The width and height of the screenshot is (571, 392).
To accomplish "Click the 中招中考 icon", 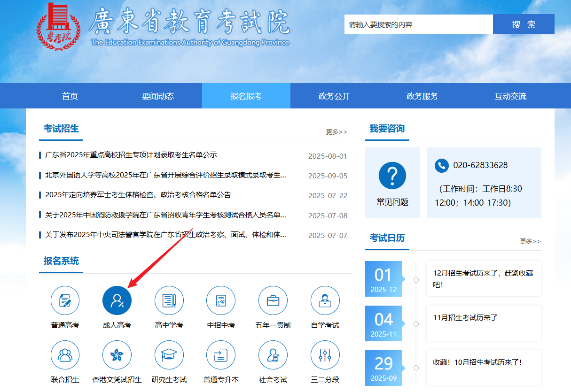I will point(221,300).
